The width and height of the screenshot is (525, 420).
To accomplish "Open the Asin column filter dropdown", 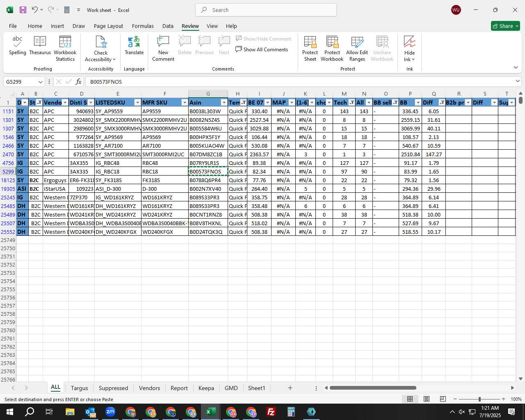I will point(224,103).
